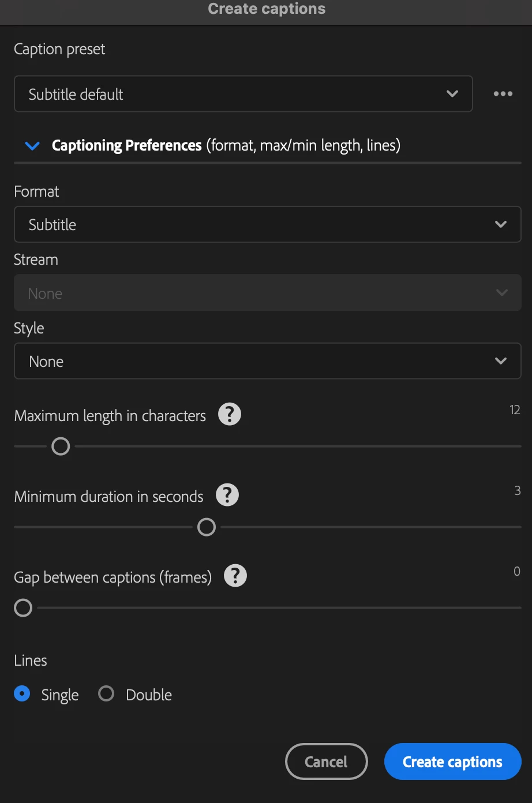Click the Maximum length in characters slider handle
Viewport: 532px width, 803px height.
pyautogui.click(x=61, y=446)
